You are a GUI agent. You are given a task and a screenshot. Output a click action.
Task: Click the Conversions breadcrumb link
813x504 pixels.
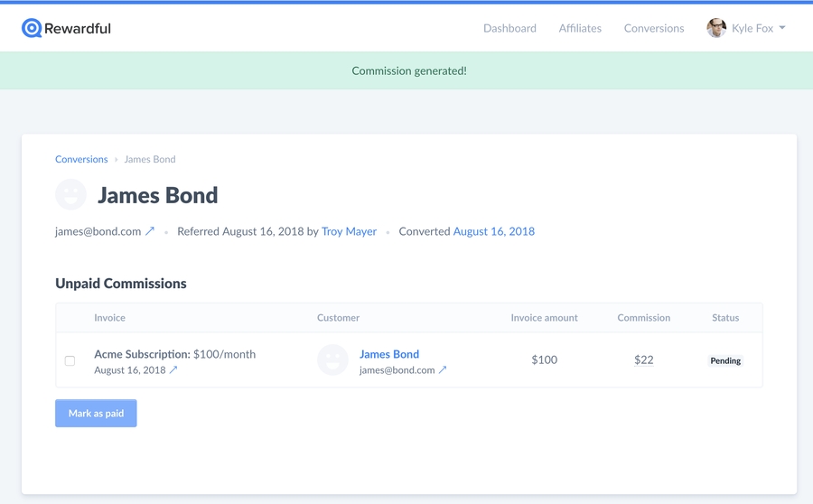81,159
